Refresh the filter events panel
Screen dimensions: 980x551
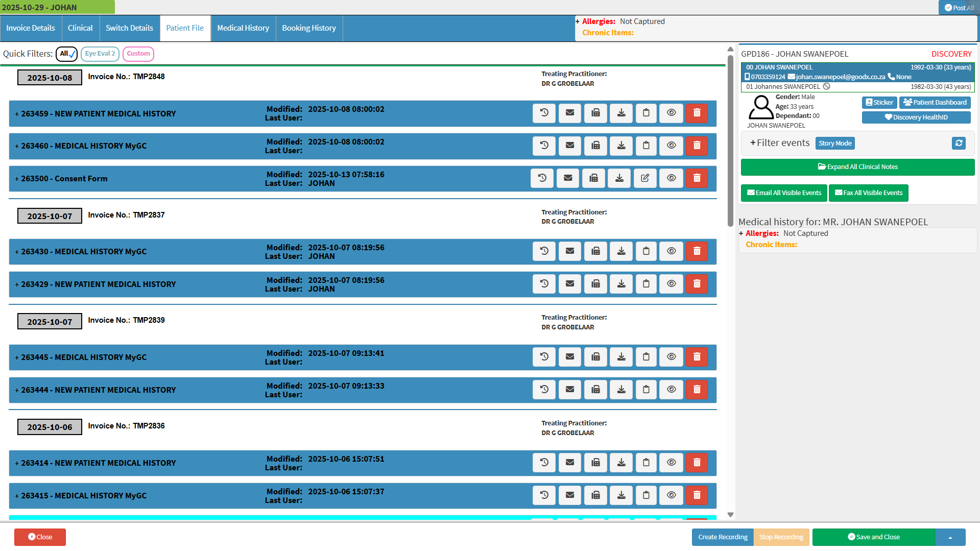pyautogui.click(x=959, y=143)
